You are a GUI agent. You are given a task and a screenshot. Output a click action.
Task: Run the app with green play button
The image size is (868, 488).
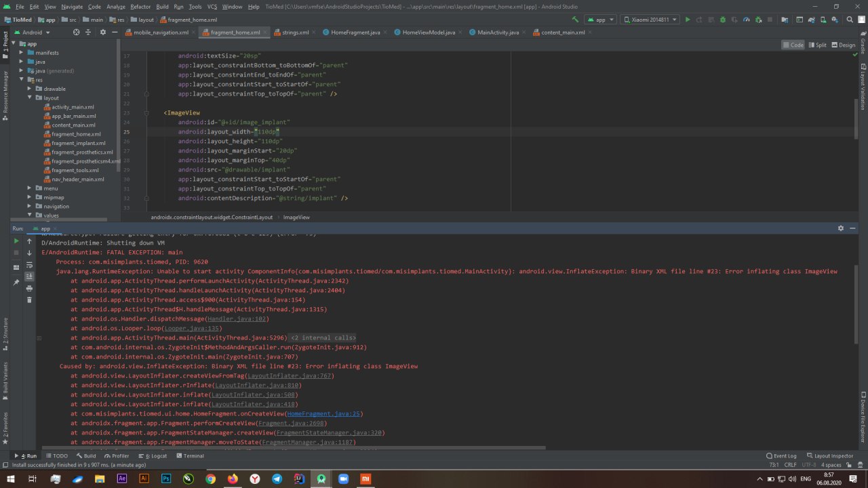[x=688, y=20]
